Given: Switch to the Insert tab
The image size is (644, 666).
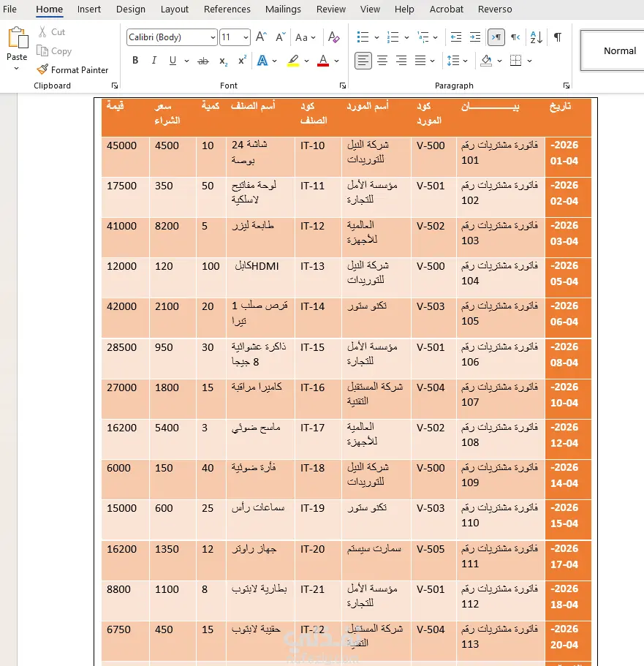Looking at the screenshot, I should [88, 9].
